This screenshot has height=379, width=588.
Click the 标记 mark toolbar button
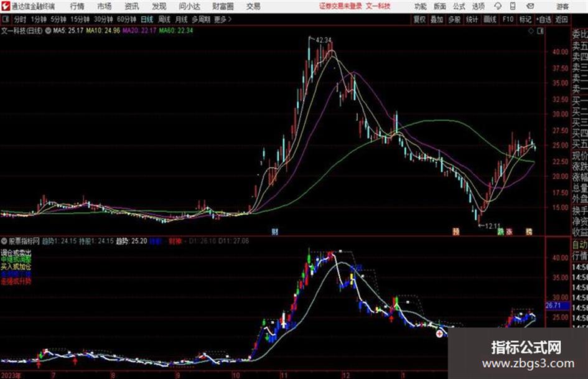525,19
